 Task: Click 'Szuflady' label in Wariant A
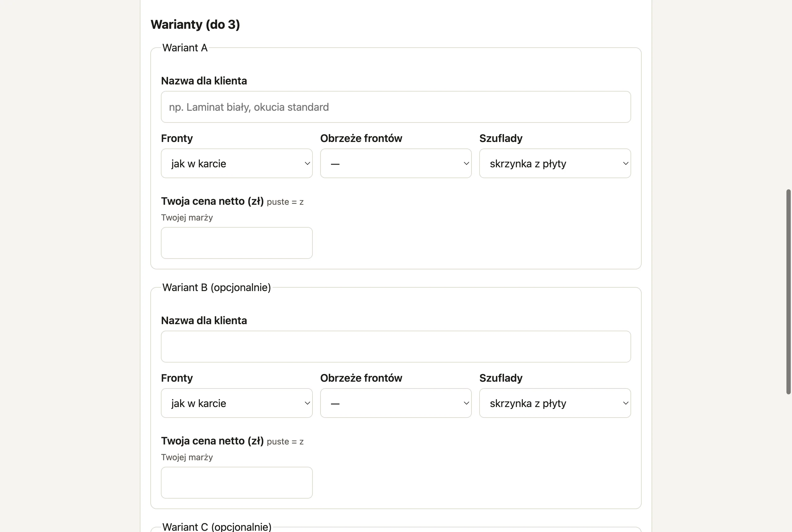tap(501, 139)
